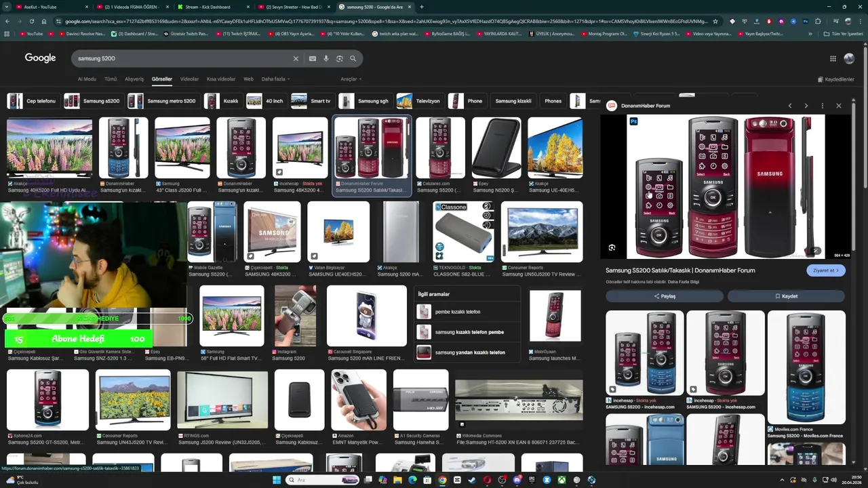Switch to the AseKut - YouTube browser tab
The image size is (868, 488).
52,7
